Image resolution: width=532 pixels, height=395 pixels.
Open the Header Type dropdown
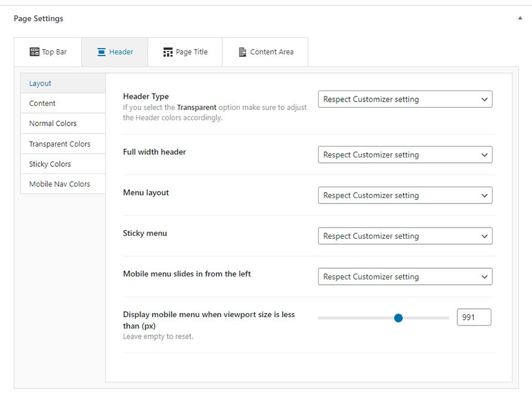point(405,99)
